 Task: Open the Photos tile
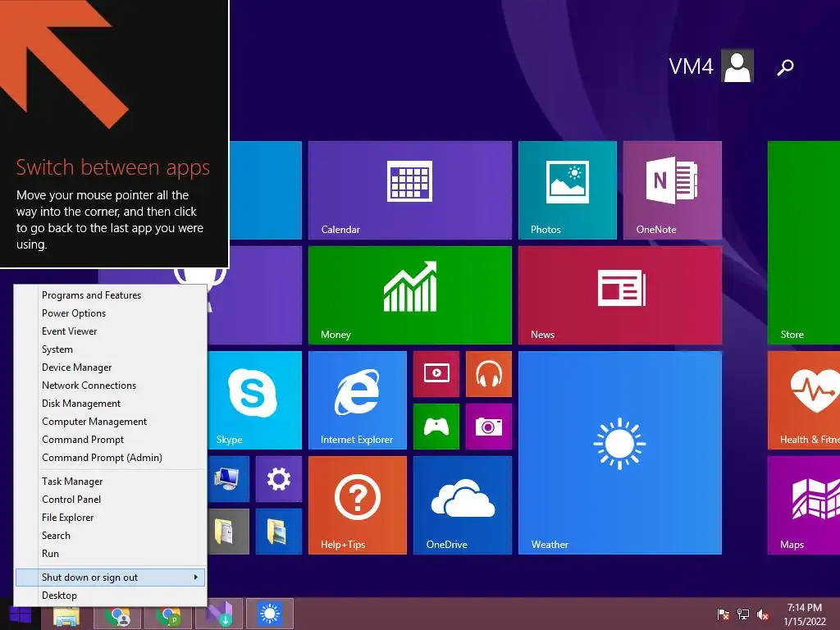[568, 190]
